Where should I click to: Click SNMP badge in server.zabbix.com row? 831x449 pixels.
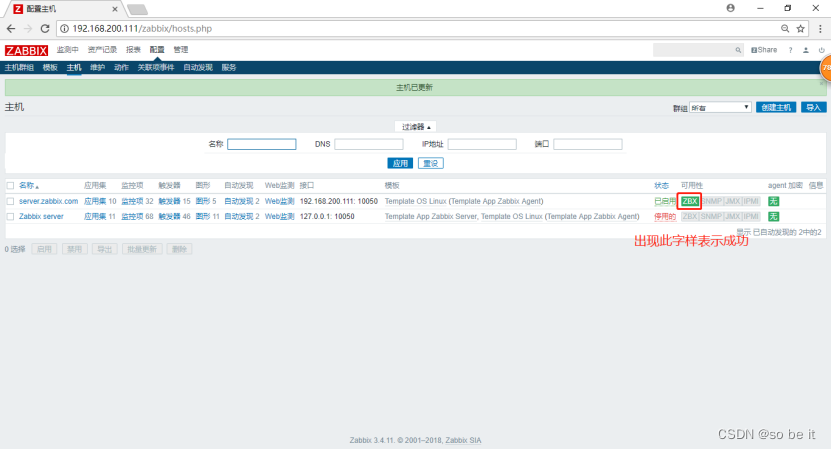point(711,201)
